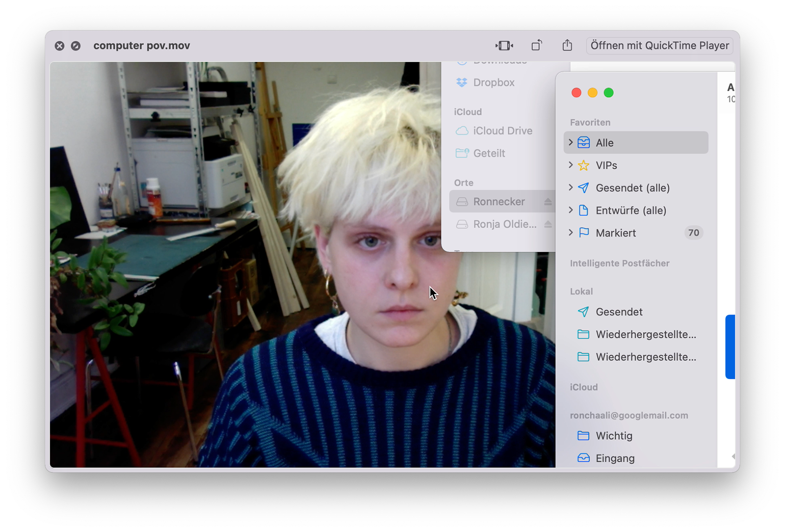Screen dimensions: 785x532
Task: Click the share icon in toolbar
Action: [x=567, y=45]
